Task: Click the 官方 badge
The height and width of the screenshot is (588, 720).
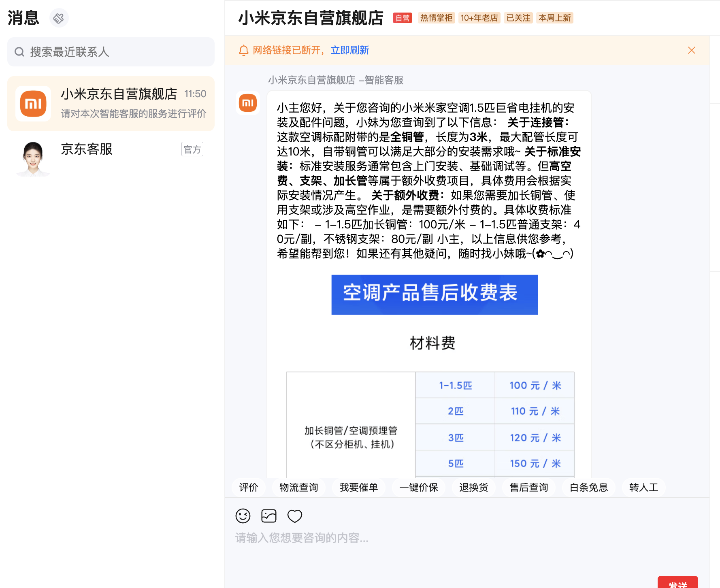Action: pos(192,149)
